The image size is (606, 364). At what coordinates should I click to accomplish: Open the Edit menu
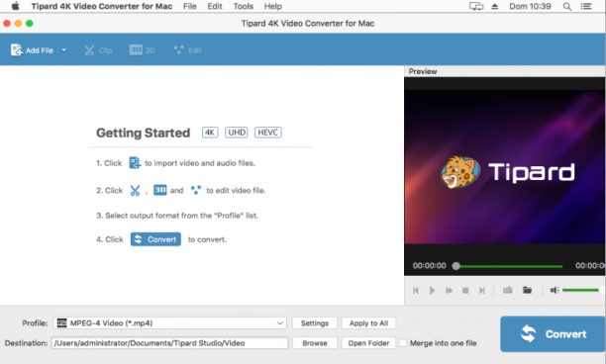pos(215,6)
